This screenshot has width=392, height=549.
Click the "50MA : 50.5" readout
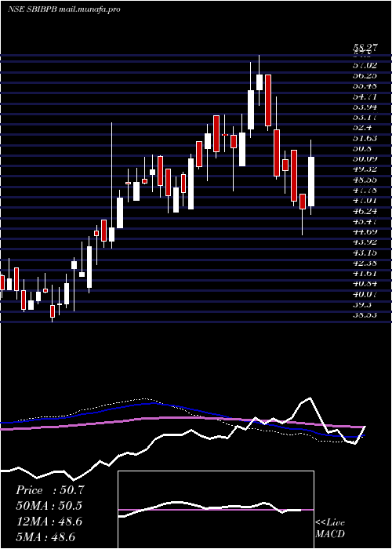point(50,506)
